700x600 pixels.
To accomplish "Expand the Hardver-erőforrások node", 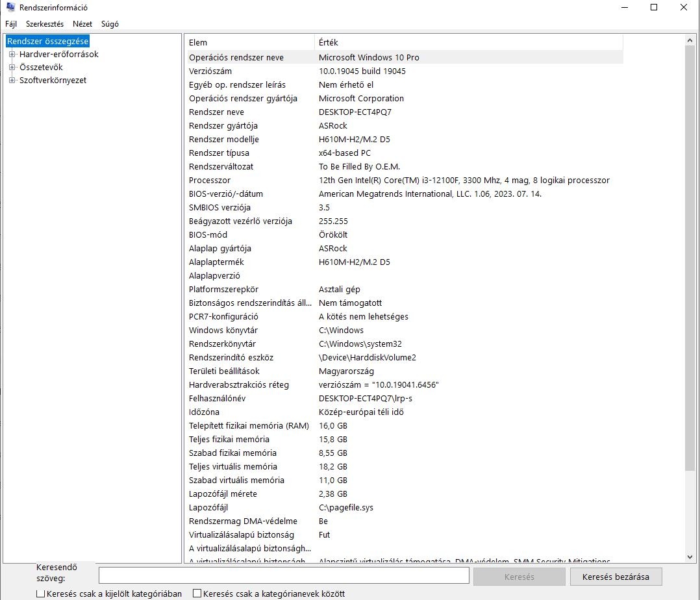I will (12, 55).
